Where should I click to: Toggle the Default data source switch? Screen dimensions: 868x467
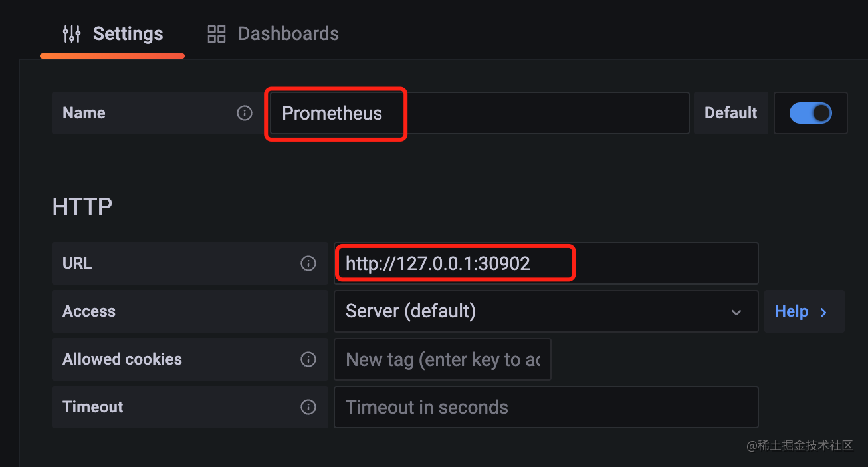point(810,113)
